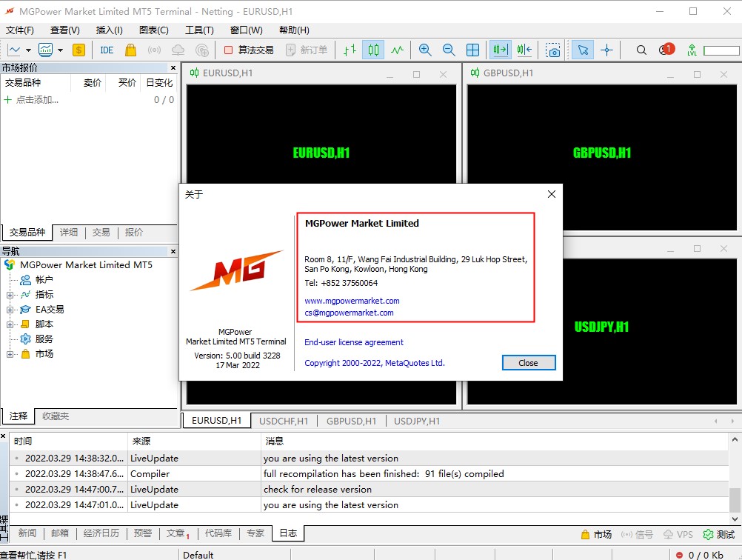Select the crosshair tool in toolbar
This screenshot has width=742, height=560.
(x=606, y=50)
